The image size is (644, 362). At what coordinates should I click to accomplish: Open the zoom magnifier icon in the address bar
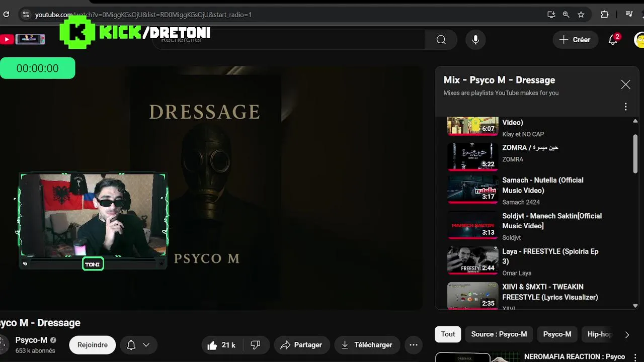pyautogui.click(x=566, y=15)
